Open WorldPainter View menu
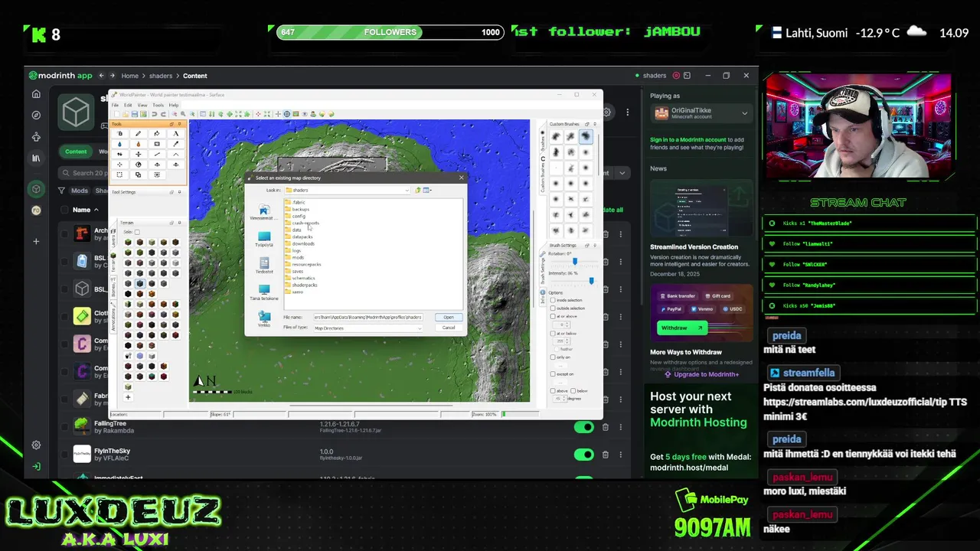Image resolution: width=980 pixels, height=551 pixels. click(142, 105)
